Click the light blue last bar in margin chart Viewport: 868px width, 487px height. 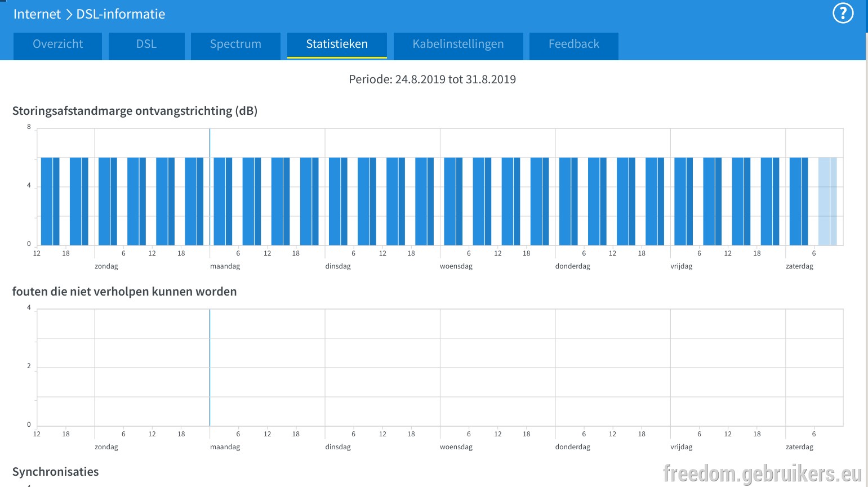[x=827, y=202]
